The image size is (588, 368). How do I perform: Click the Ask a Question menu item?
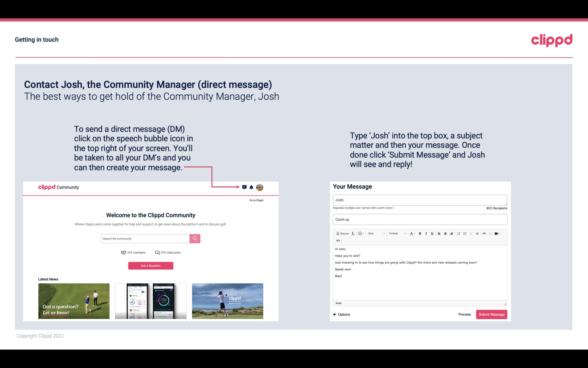click(151, 265)
